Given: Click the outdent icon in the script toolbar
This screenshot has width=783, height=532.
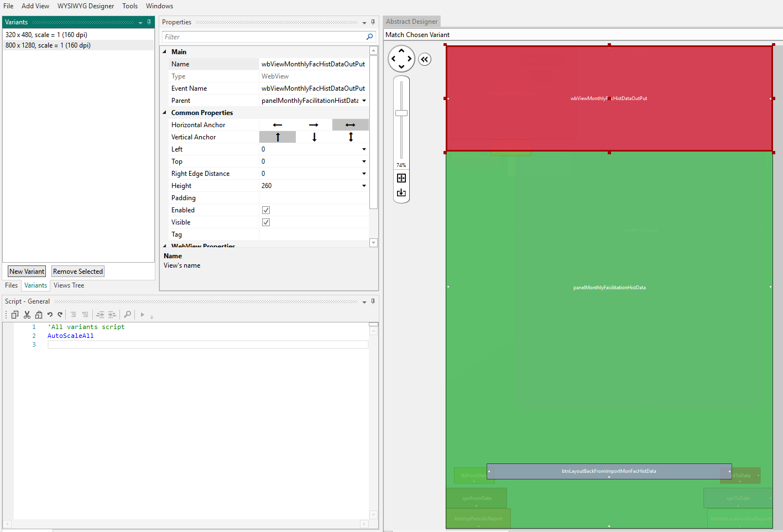Looking at the screenshot, I should (101, 314).
